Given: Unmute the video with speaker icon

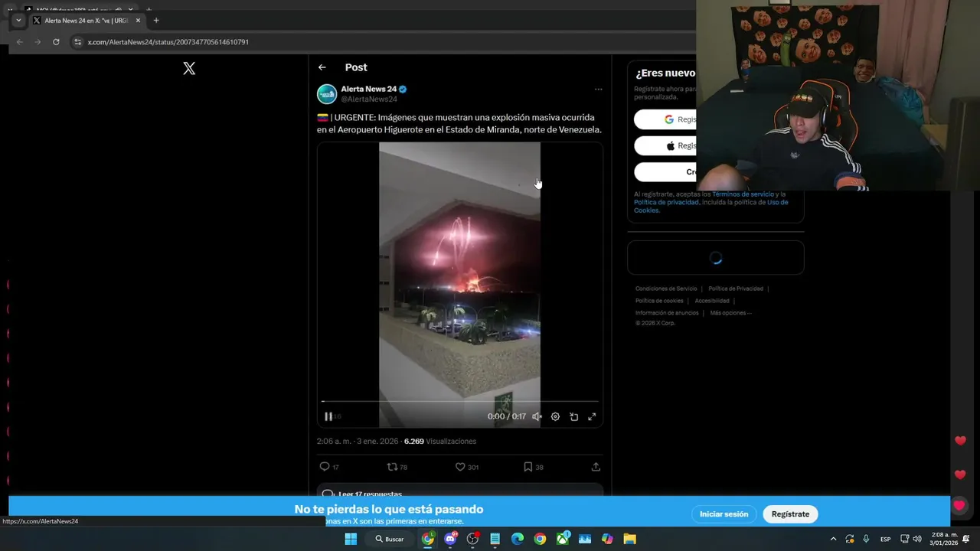Looking at the screenshot, I should pyautogui.click(x=537, y=416).
